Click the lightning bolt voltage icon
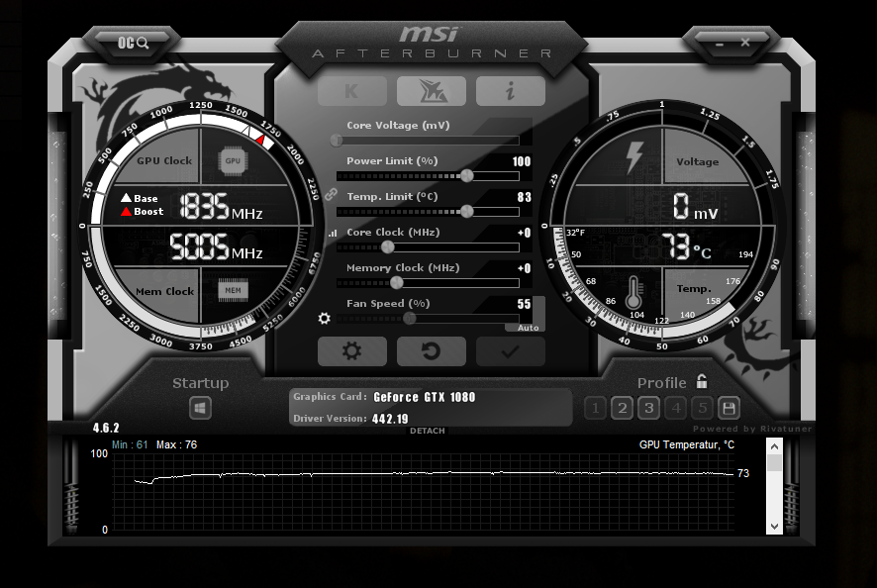Image resolution: width=877 pixels, height=588 pixels. point(634,157)
